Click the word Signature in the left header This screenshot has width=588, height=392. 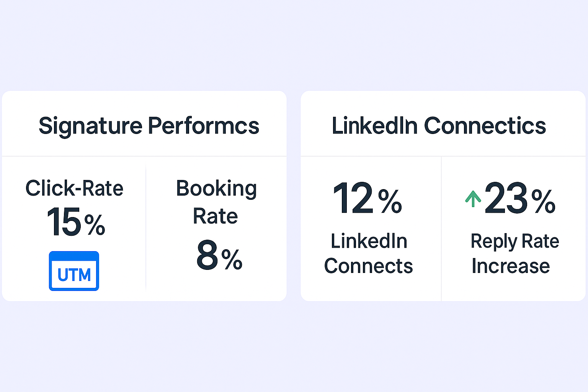pyautogui.click(x=90, y=126)
